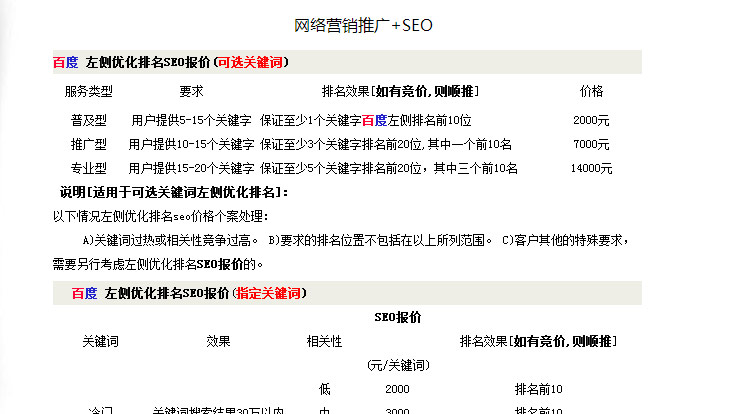
Task: Click the 价格 column header
Action: pos(591,91)
